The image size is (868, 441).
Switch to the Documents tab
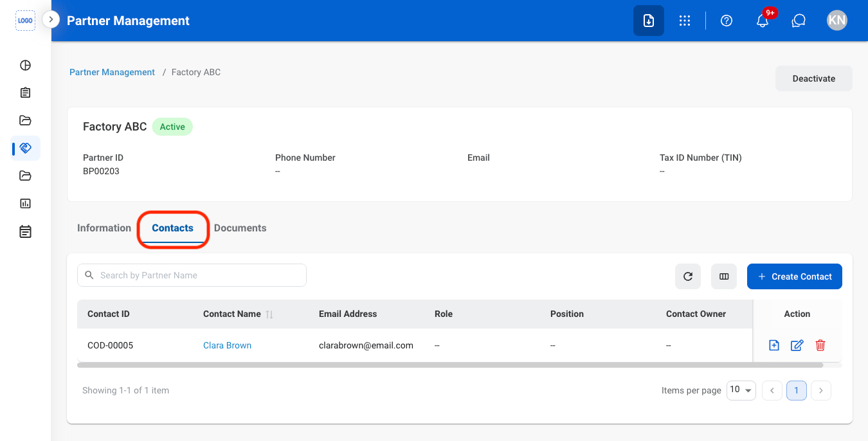tap(240, 228)
